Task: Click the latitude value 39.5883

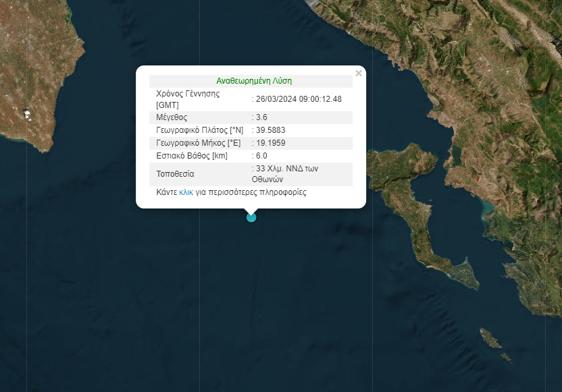Action: point(269,130)
